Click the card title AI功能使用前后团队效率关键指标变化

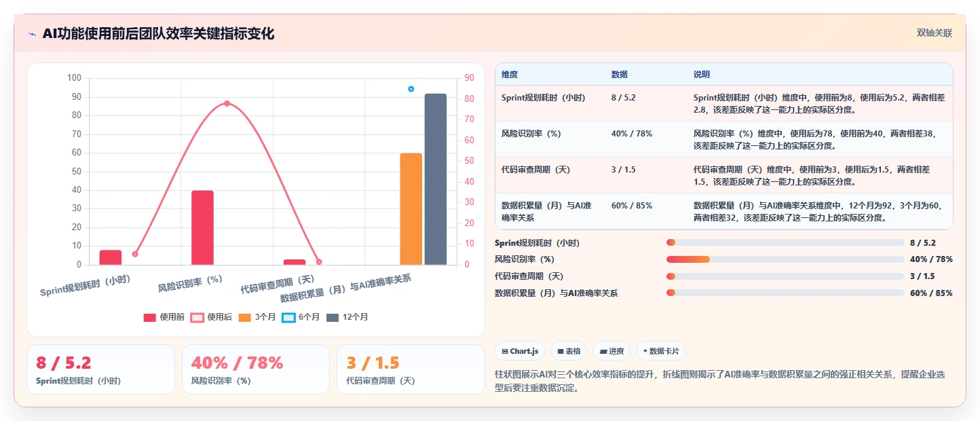(x=158, y=33)
